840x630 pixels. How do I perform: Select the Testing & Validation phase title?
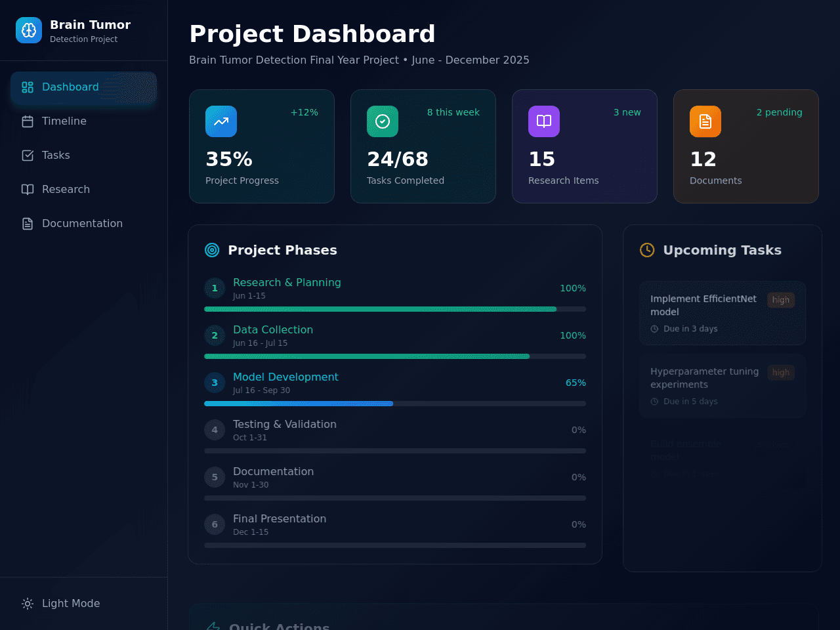pos(285,424)
